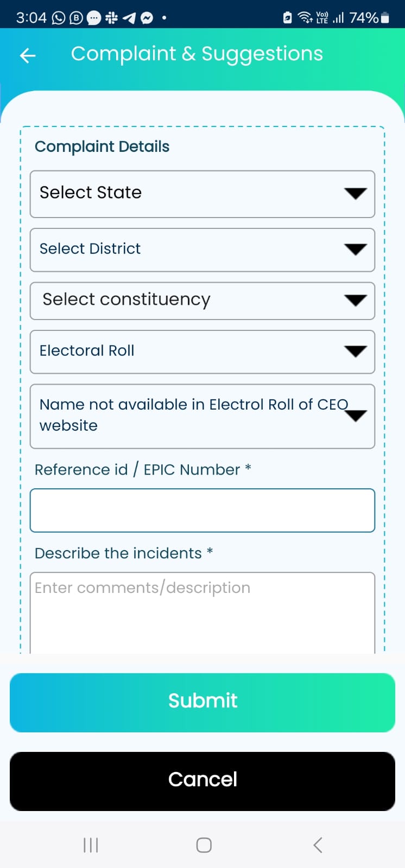Tap the Complaint & Suggestions title
This screenshot has width=405, height=868.
coord(197,54)
